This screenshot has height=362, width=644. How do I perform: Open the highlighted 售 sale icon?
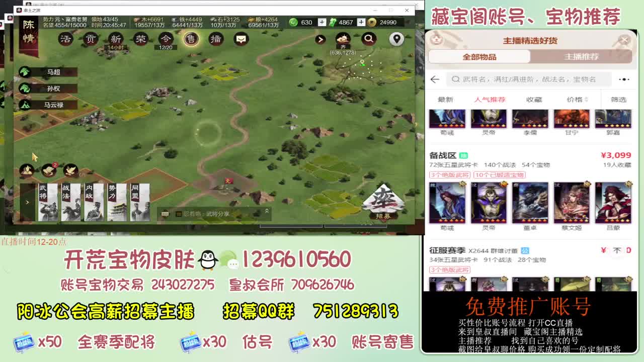coord(191,39)
